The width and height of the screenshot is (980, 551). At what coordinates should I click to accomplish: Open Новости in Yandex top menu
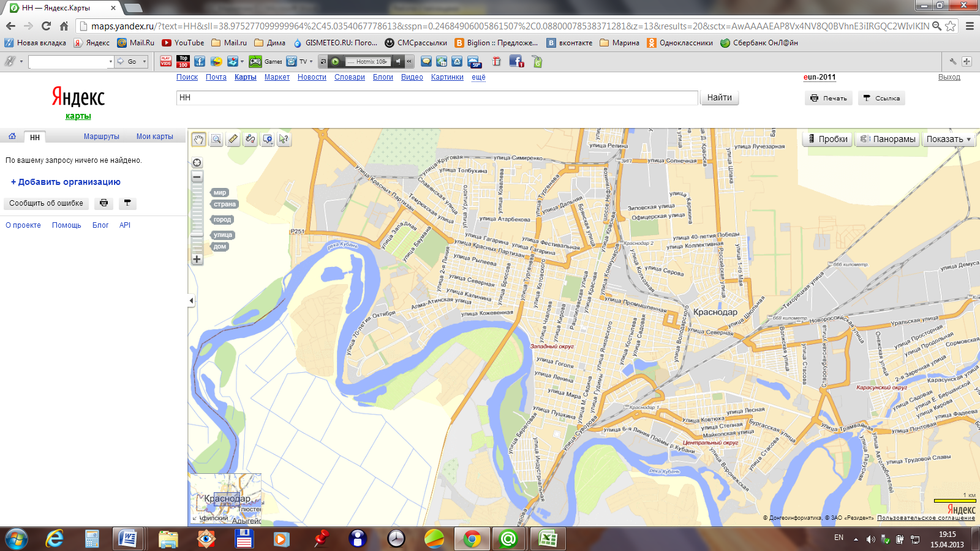coord(312,77)
